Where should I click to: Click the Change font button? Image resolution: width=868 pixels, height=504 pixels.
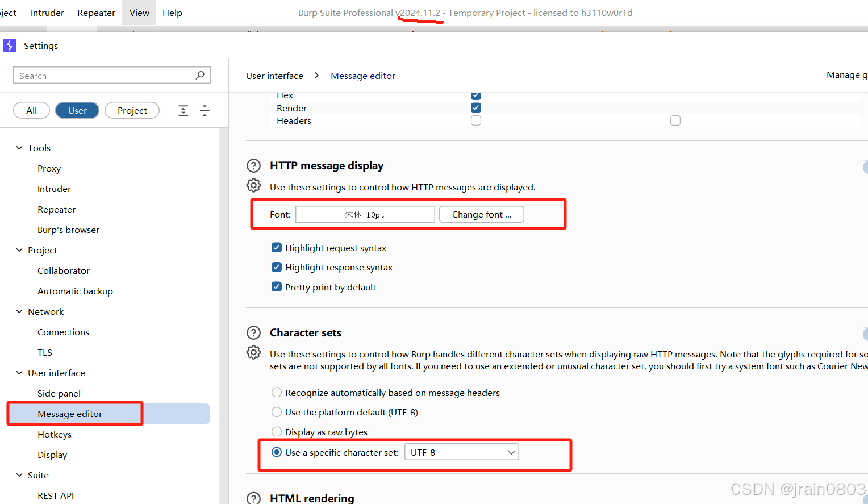pyautogui.click(x=482, y=214)
